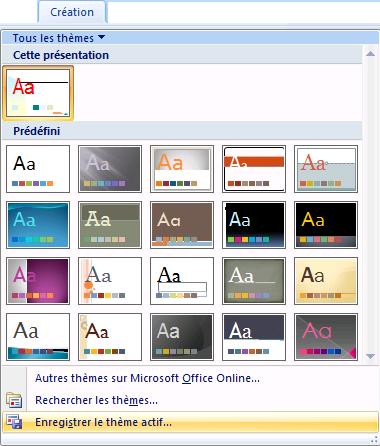Click the Cette présentation section header
The height and width of the screenshot is (446, 380).
pos(182,55)
